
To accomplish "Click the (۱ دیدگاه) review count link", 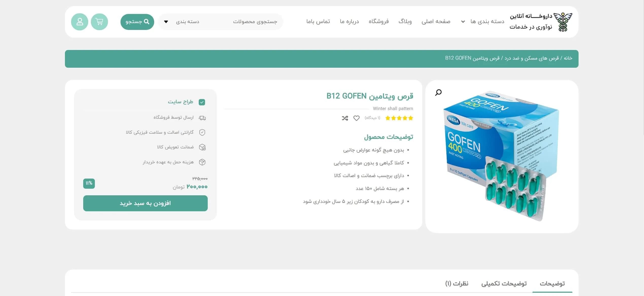I will [x=372, y=118].
